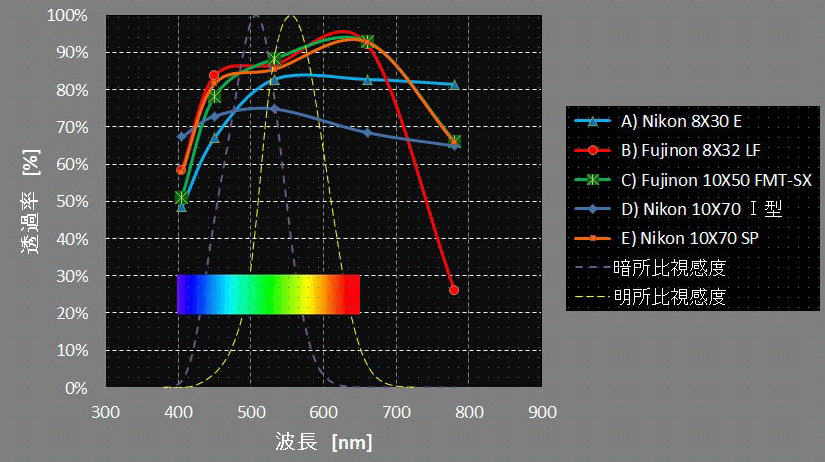Select legend entry C) Fujinon 10X50 FMT-SX
This screenshot has height=462, width=825.
[x=693, y=180]
